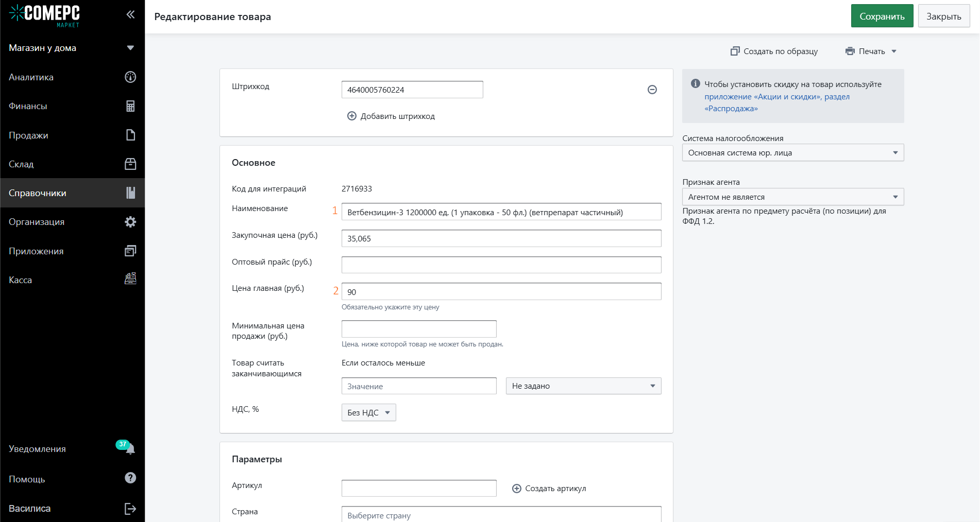980x522 pixels.
Task: Click the Склад box icon
Action: 130,164
